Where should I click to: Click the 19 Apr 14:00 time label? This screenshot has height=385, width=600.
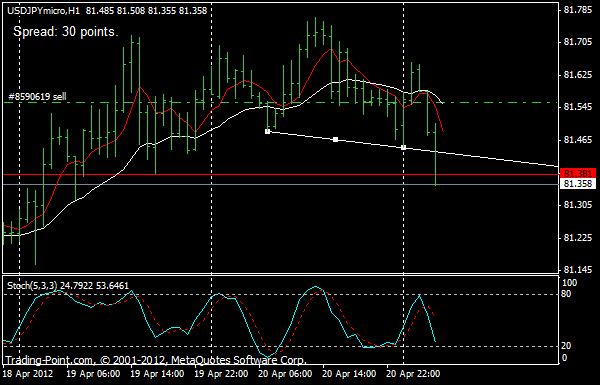tap(157, 374)
